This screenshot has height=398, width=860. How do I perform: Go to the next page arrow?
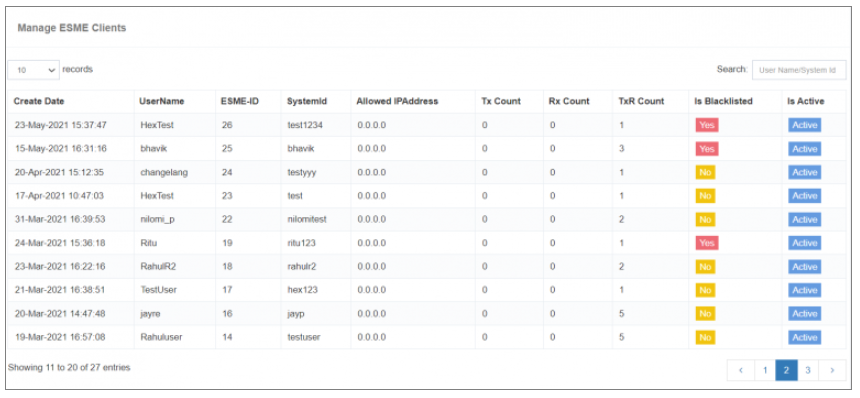832,370
